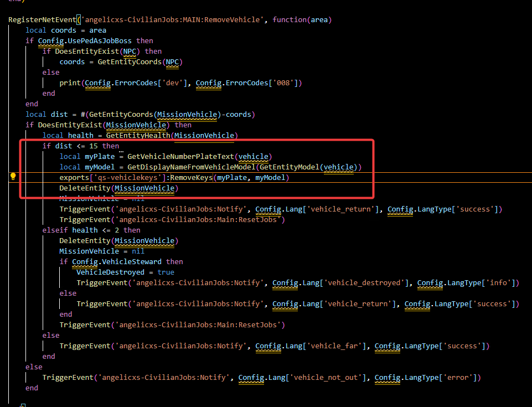Viewport: 532px width, 407px height.
Task: Click GetDisplayNameFromVehicleModel function call
Action: [x=192, y=167]
